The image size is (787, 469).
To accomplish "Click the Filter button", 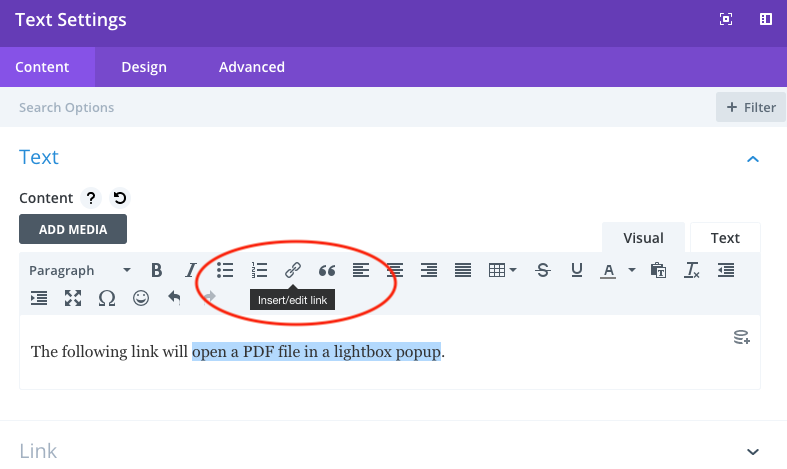I will tap(750, 107).
